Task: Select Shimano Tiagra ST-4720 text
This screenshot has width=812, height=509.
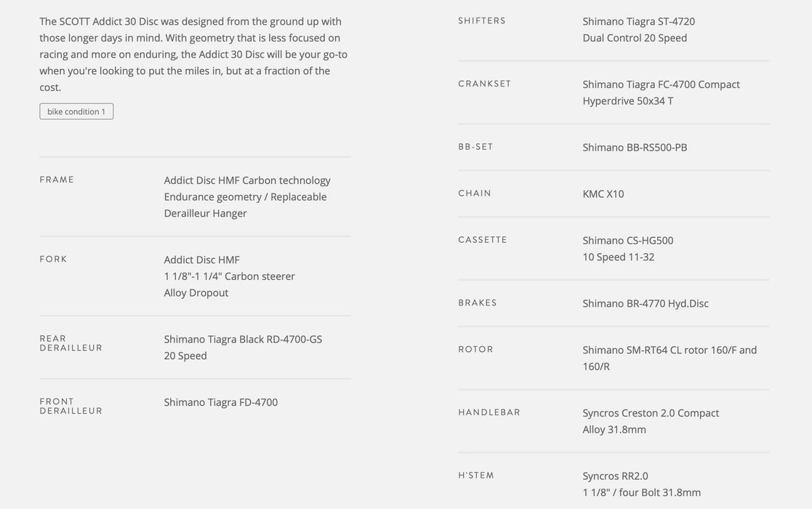Action: point(638,21)
